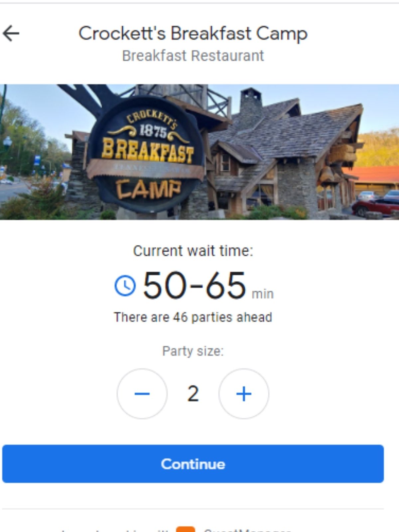Go back using the left arrow
The width and height of the screenshot is (399, 532).
11,34
